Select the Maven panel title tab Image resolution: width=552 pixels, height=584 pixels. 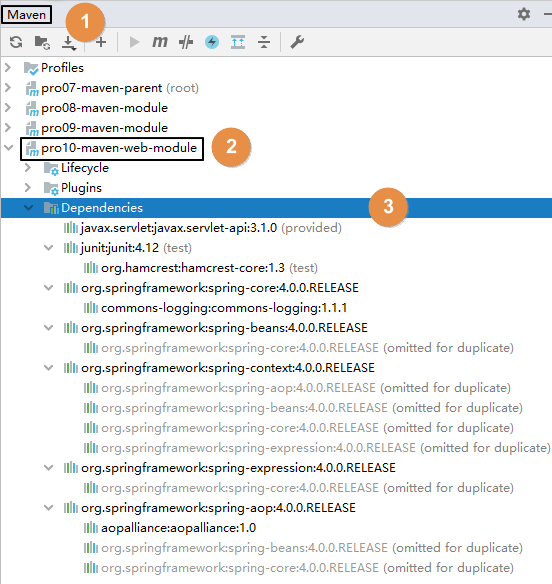coord(26,15)
